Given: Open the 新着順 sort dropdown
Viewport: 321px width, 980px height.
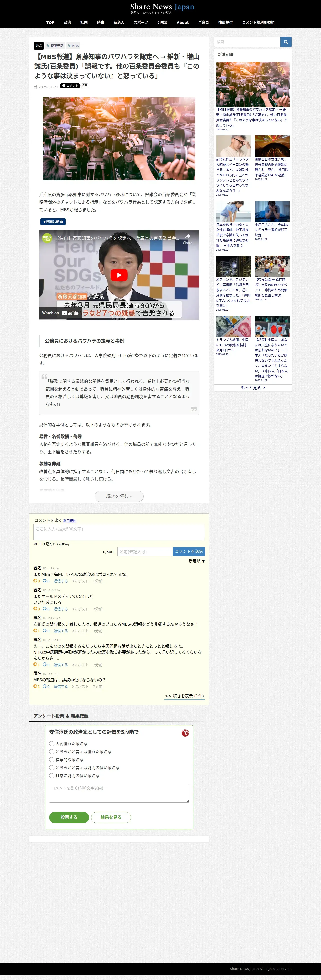Looking at the screenshot, I should 197,561.
